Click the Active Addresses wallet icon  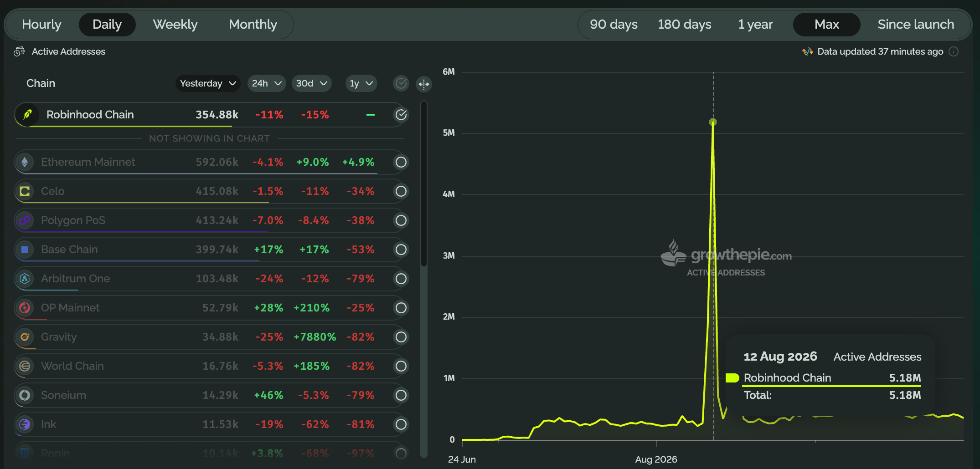point(19,51)
